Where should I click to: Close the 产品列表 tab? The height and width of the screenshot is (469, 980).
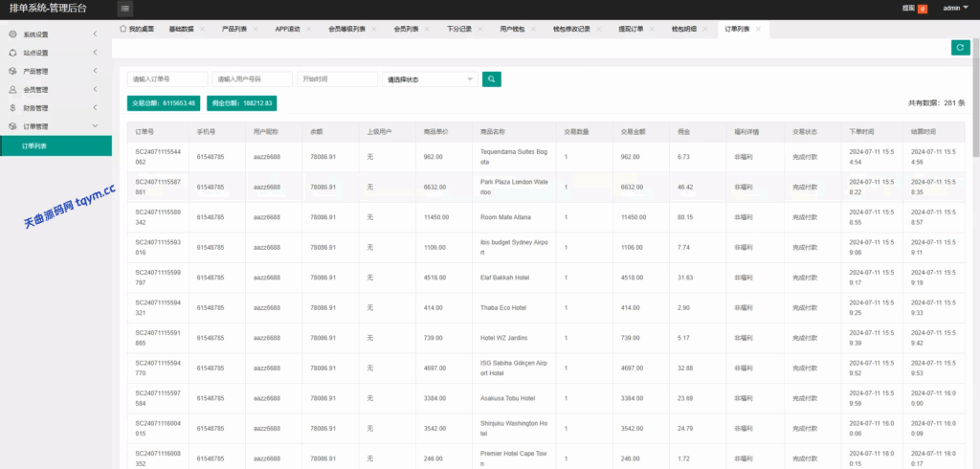point(255,30)
